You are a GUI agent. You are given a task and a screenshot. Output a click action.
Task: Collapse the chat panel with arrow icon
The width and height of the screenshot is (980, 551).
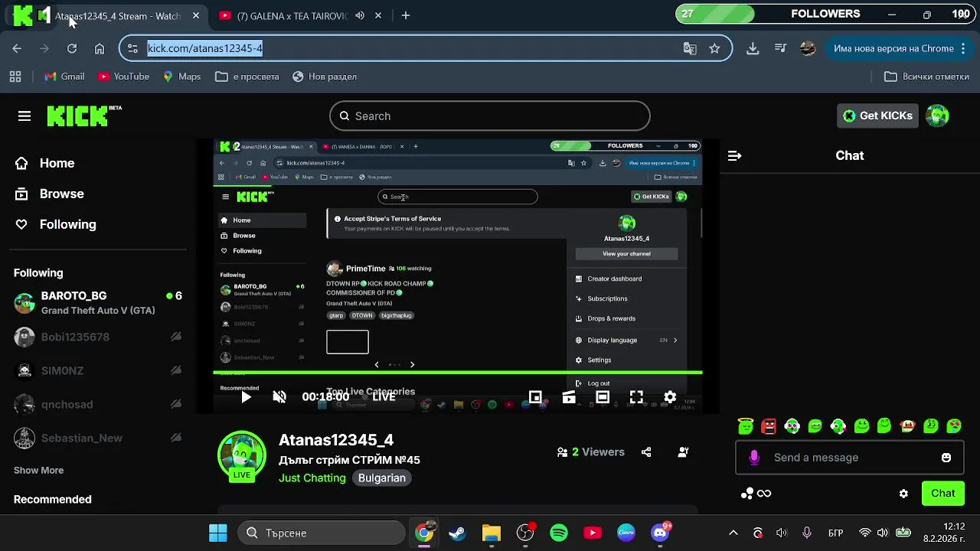[734, 155]
